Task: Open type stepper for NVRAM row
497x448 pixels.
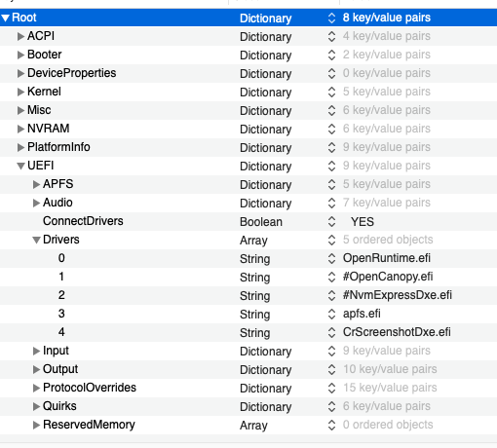Action: click(331, 129)
